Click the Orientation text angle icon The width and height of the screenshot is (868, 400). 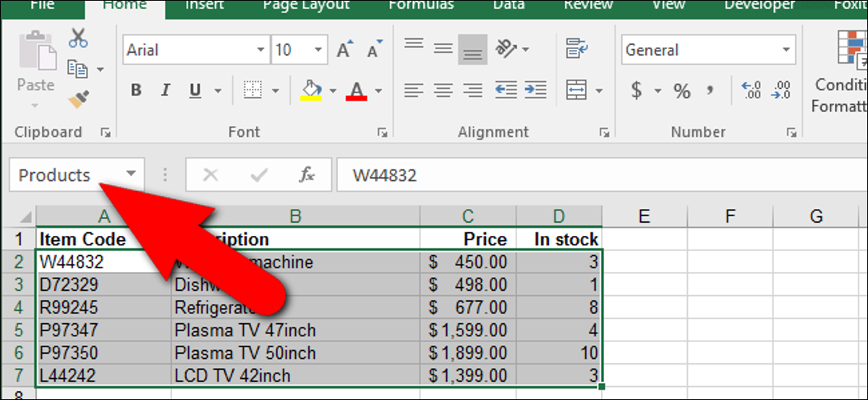[x=506, y=49]
